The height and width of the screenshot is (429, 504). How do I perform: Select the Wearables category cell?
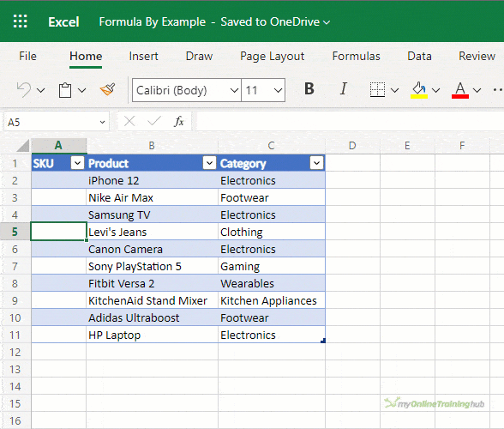tap(272, 283)
